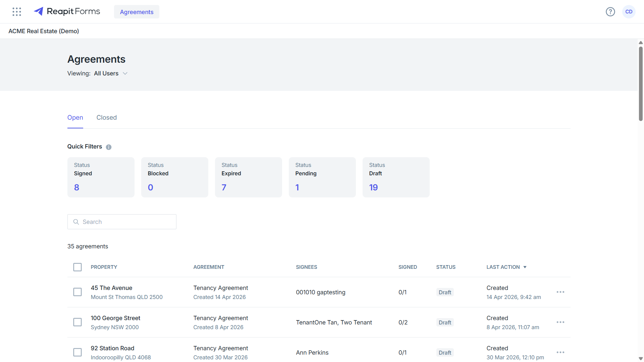Viewport: 644px width, 362px height.
Task: Click into the Search input field
Action: pos(122,222)
